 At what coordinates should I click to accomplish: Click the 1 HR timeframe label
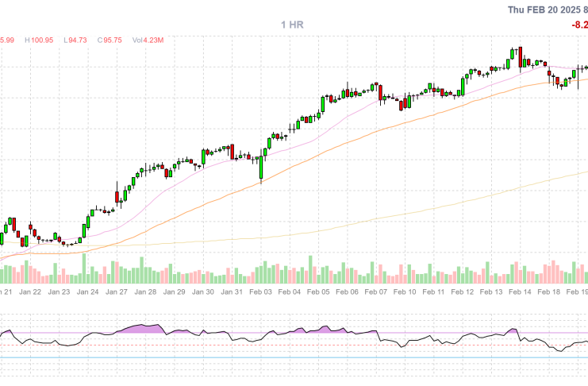click(292, 25)
